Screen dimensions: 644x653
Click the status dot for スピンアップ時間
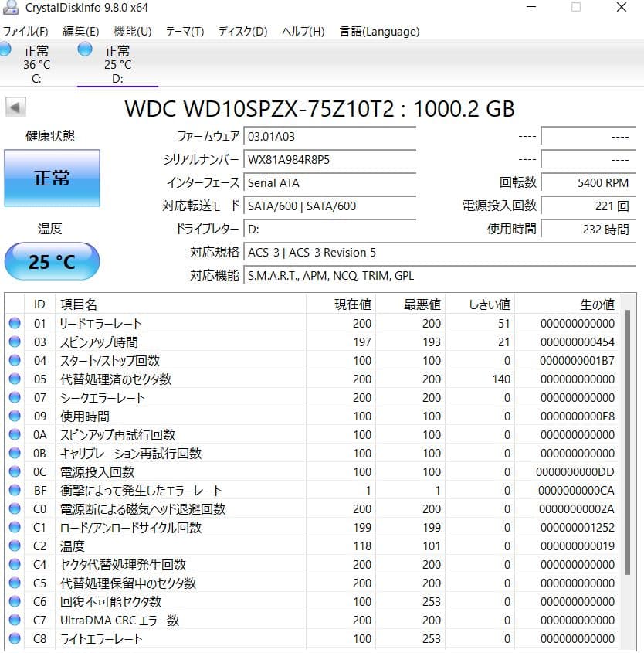(15, 342)
